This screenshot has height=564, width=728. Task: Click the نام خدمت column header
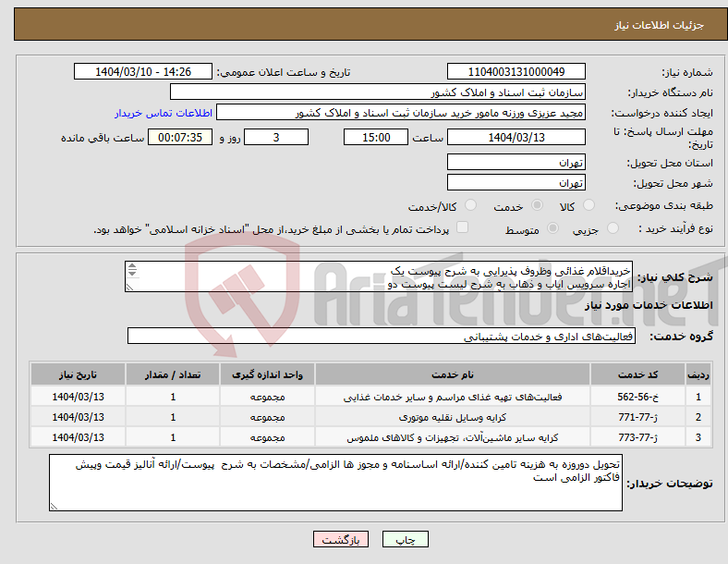tap(452, 374)
